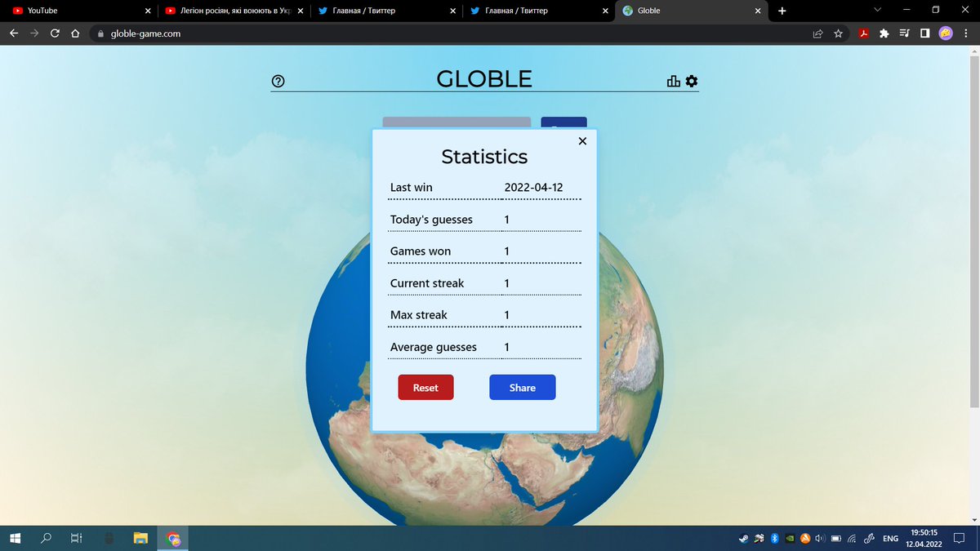Click the country guess input field
The width and height of the screenshot is (980, 551).
pos(457,122)
